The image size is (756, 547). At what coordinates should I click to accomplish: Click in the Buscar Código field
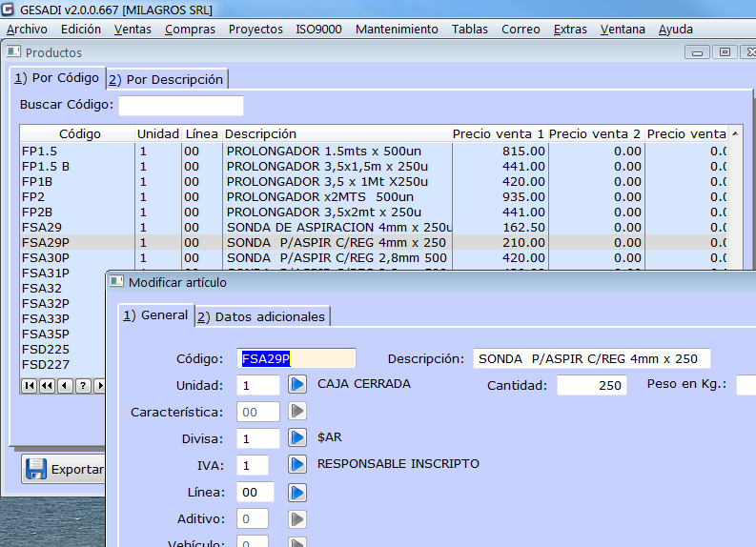click(180, 105)
